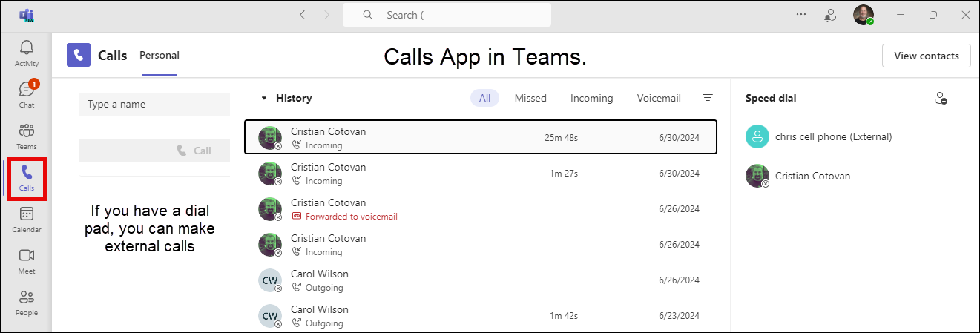Open the Meet app in sidebar

(x=27, y=261)
